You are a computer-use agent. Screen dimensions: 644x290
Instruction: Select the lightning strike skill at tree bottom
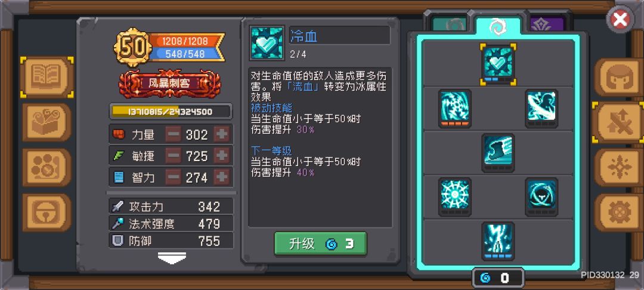click(x=498, y=241)
